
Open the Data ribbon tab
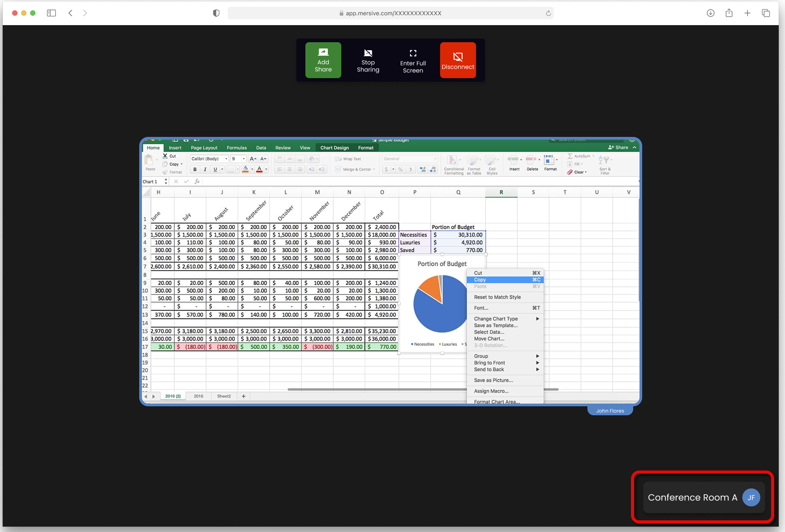click(261, 148)
